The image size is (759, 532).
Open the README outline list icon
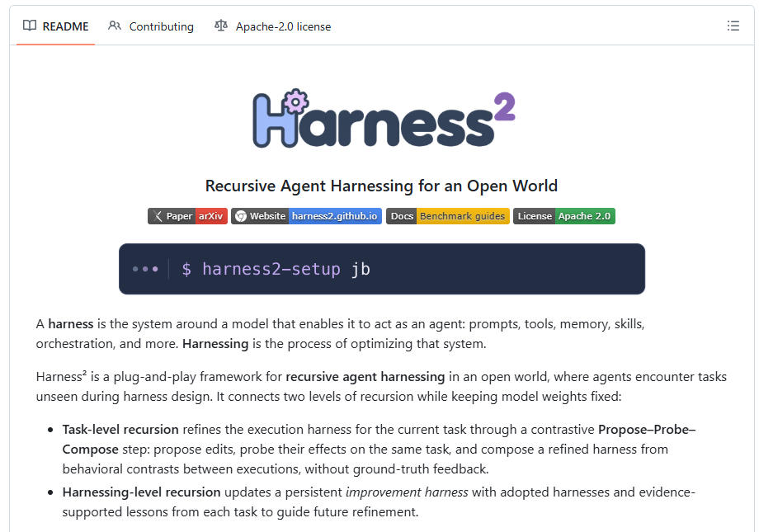tap(733, 26)
